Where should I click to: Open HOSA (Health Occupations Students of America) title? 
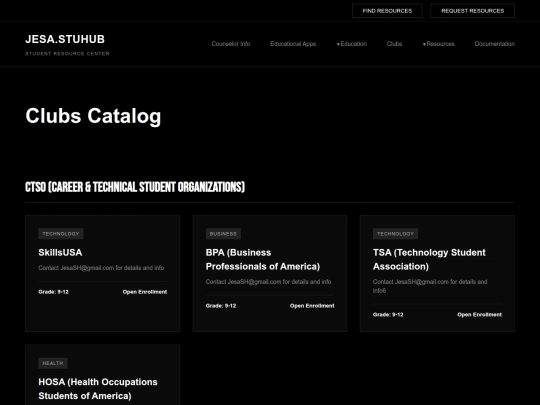[x=98, y=389]
